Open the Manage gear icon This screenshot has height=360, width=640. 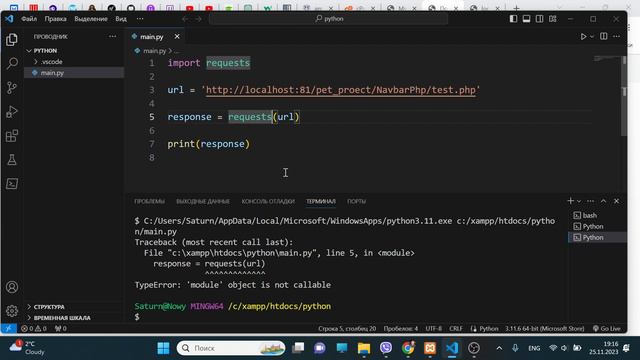[12, 311]
